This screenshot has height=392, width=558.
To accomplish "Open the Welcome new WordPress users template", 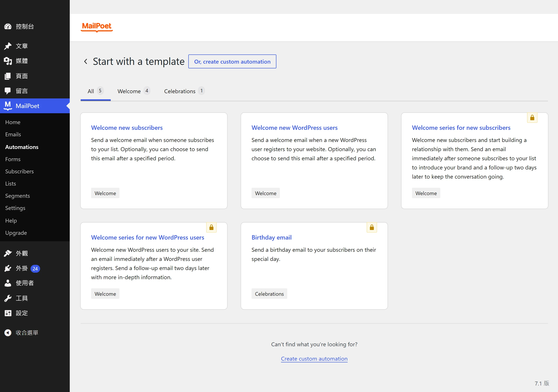I will (294, 128).
